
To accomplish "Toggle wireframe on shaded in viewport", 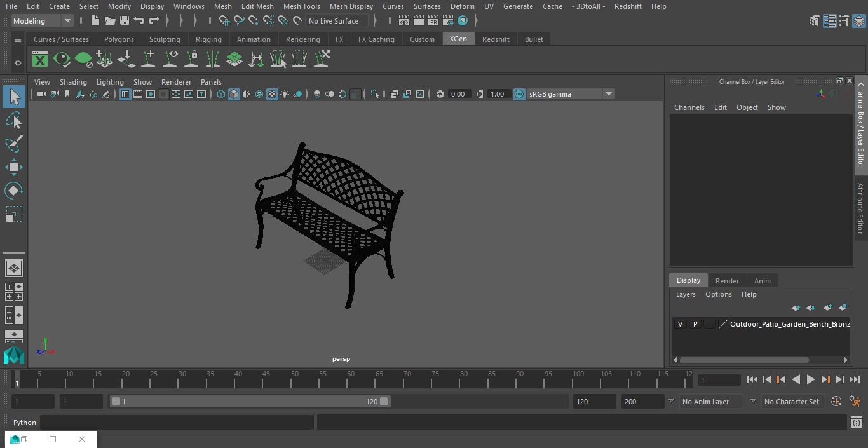I will 259,94.
